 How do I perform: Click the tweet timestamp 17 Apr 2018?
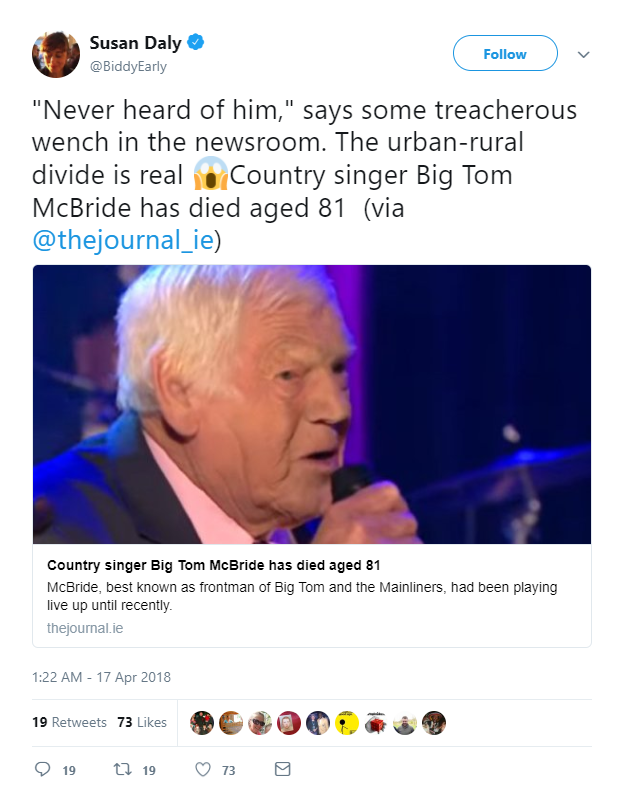101,677
